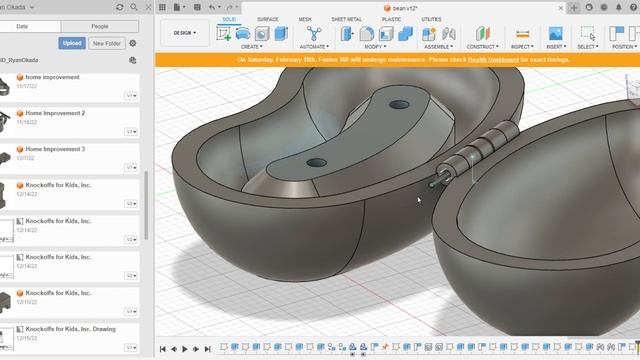Select the blue Box tool icon

[281, 33]
